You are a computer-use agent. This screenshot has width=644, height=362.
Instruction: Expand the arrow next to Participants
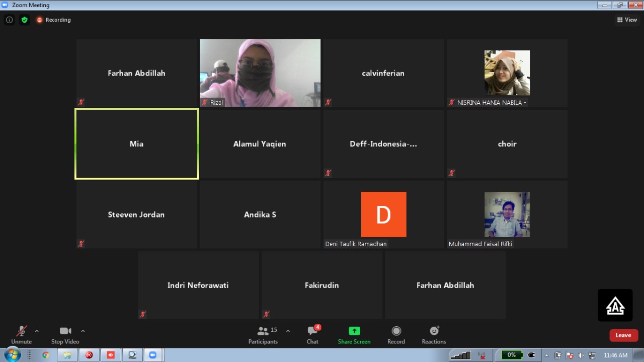pos(288,331)
